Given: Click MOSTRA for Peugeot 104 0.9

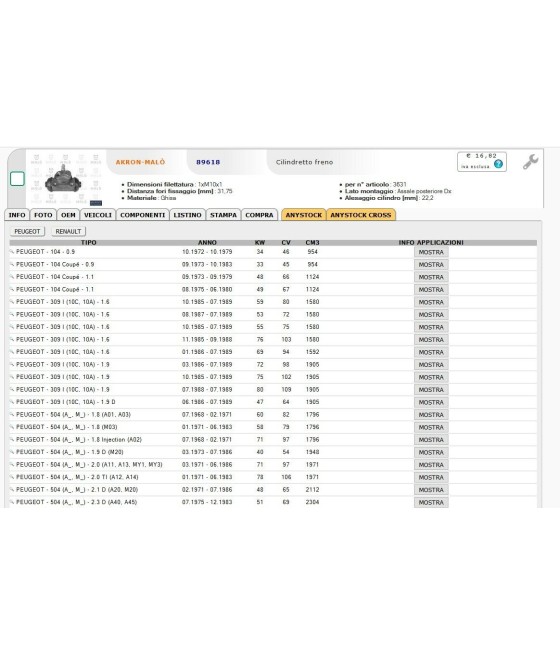Looking at the screenshot, I should pos(431,252).
